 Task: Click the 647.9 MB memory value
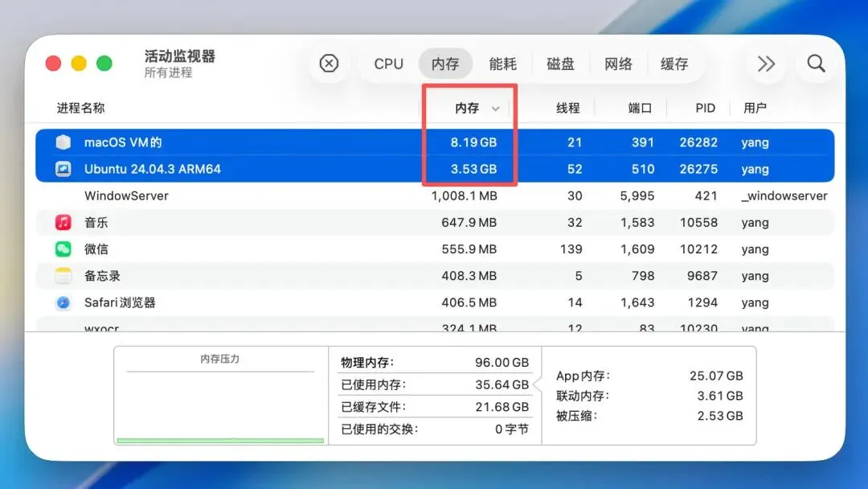click(x=469, y=223)
